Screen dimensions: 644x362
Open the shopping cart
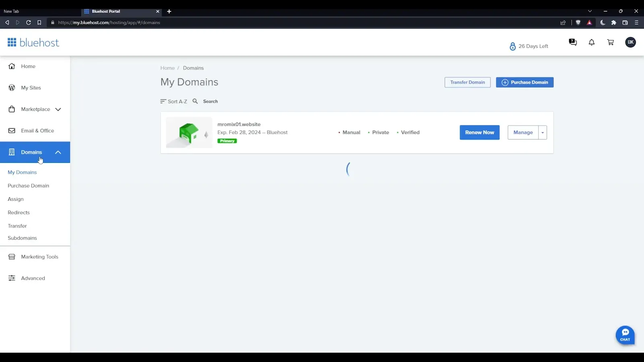coord(611,42)
